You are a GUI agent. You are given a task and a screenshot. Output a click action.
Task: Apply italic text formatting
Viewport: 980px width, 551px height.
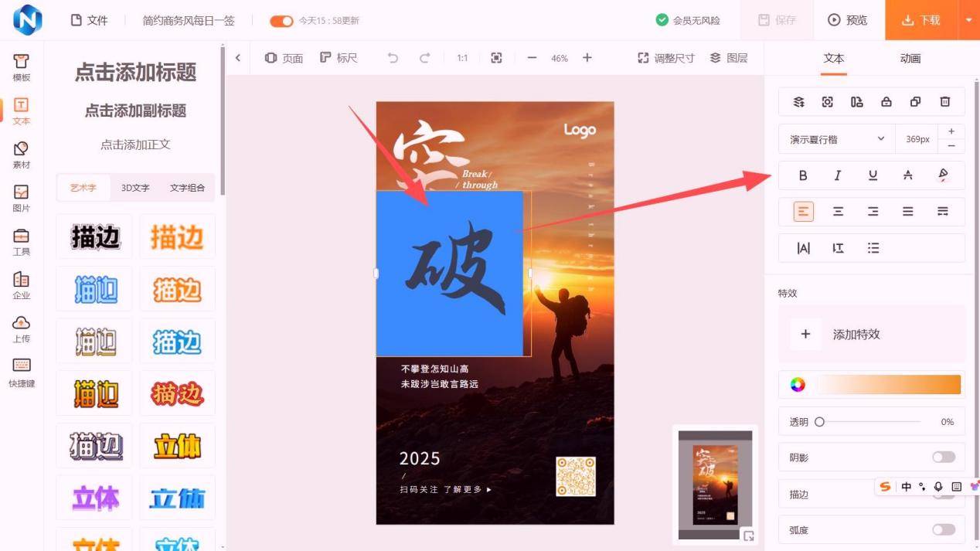tap(838, 175)
